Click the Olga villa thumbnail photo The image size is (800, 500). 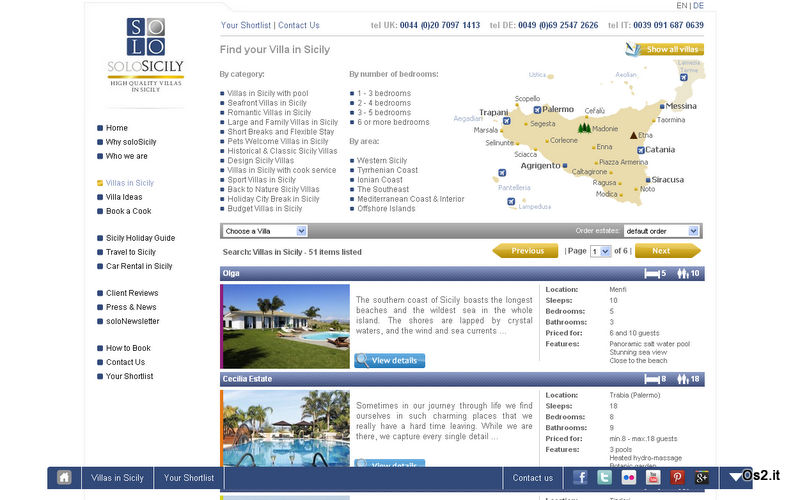(286, 326)
